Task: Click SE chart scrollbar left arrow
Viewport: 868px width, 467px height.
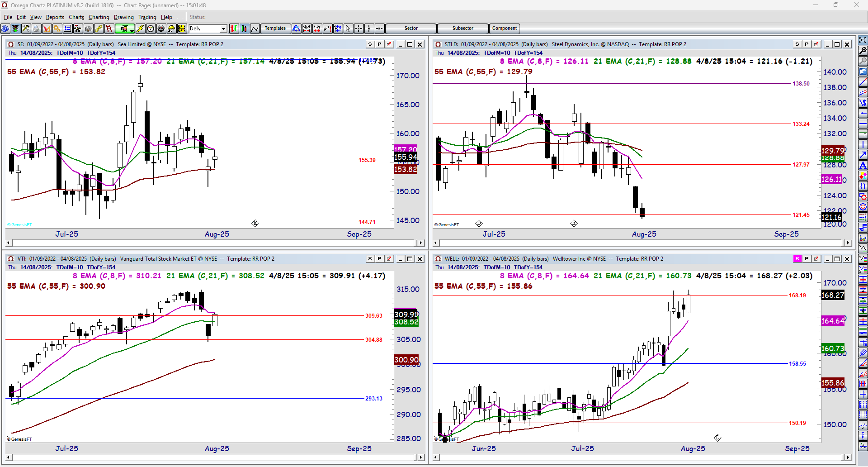Action: [9, 243]
